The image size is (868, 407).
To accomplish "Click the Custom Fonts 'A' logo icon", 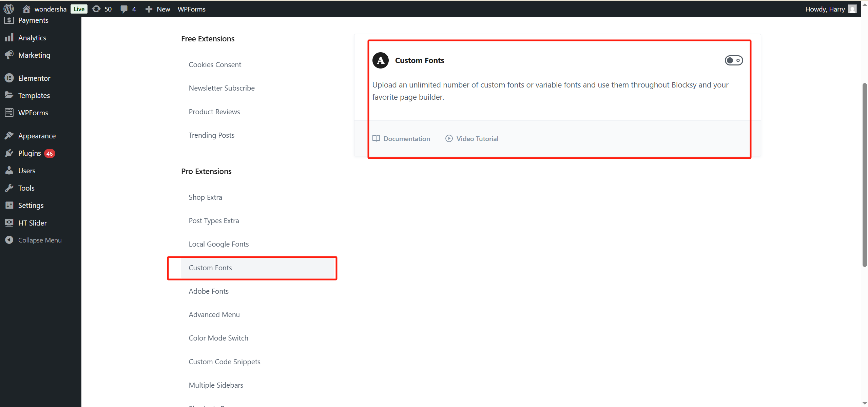I will pyautogui.click(x=380, y=60).
